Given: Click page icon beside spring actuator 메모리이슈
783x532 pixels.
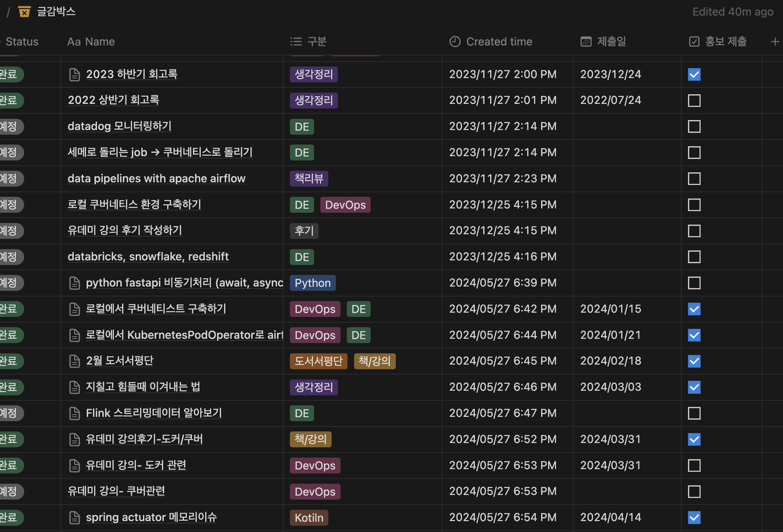Looking at the screenshot, I should click(74, 518).
